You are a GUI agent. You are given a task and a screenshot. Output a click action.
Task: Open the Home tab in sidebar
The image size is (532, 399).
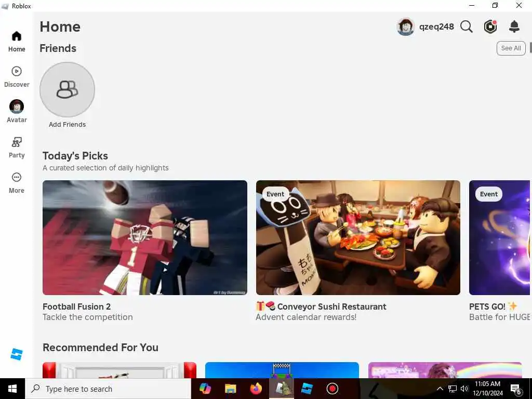16,42
